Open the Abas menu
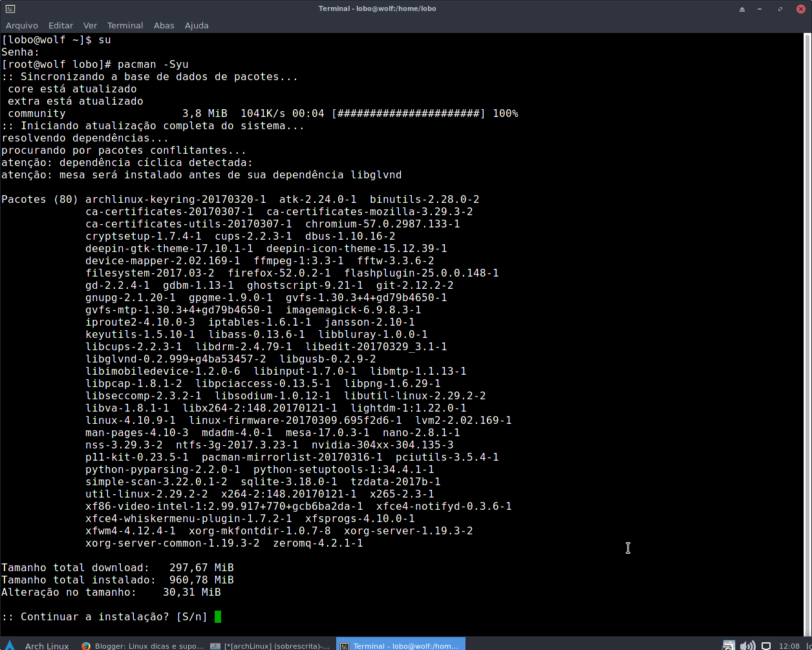The image size is (812, 650). click(164, 25)
